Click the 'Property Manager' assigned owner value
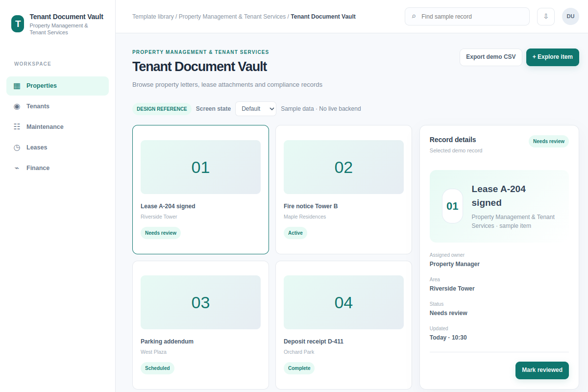The width and height of the screenshot is (588, 392). coord(455,264)
